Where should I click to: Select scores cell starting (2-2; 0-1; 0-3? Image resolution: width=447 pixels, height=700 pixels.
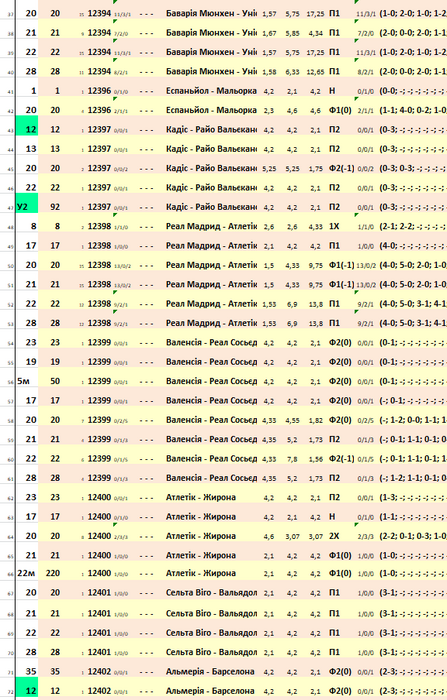point(413,536)
